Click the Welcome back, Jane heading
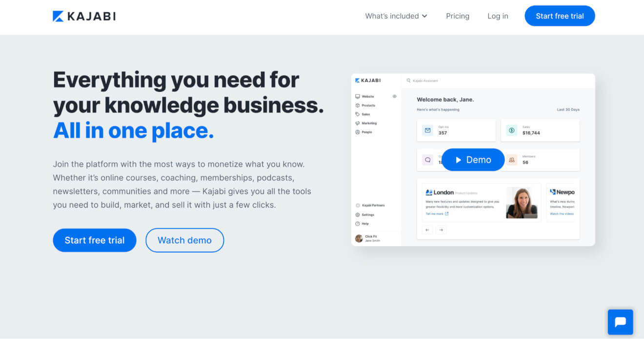The height and width of the screenshot is (339, 644). (445, 100)
